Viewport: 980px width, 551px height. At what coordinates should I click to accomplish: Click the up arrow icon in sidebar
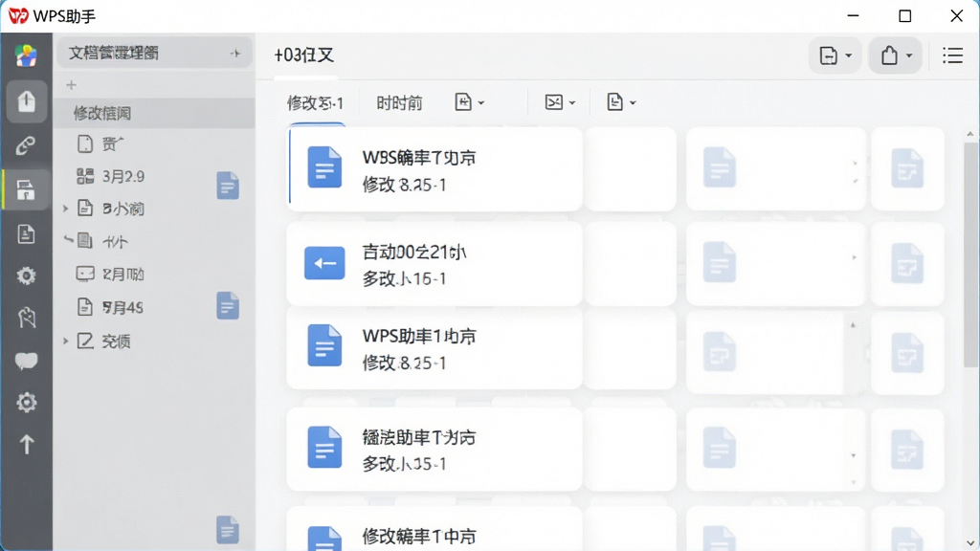click(x=26, y=445)
